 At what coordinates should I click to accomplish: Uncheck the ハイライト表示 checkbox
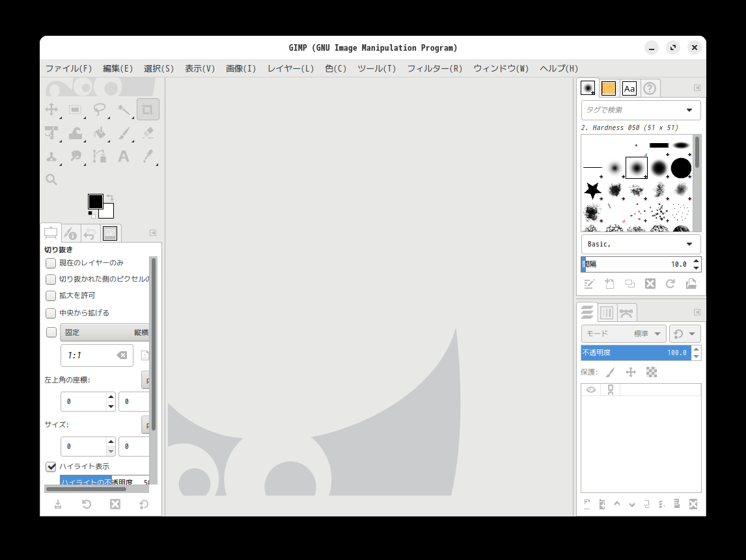(x=51, y=466)
